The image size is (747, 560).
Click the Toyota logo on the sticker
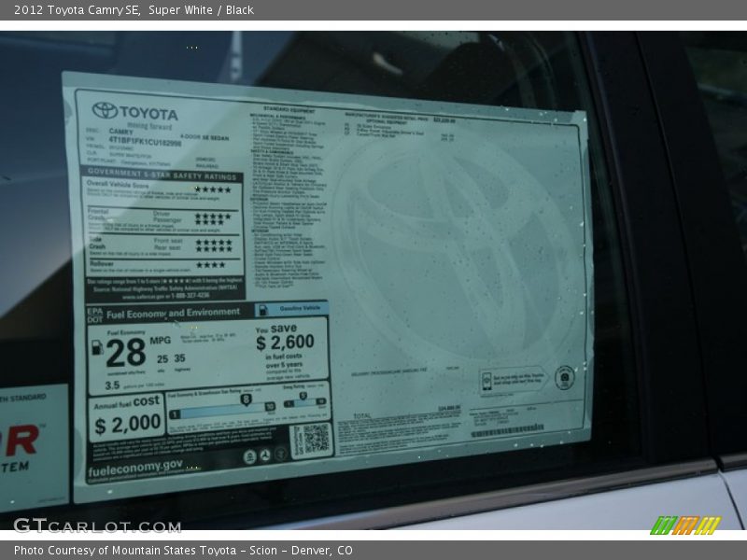coord(106,111)
